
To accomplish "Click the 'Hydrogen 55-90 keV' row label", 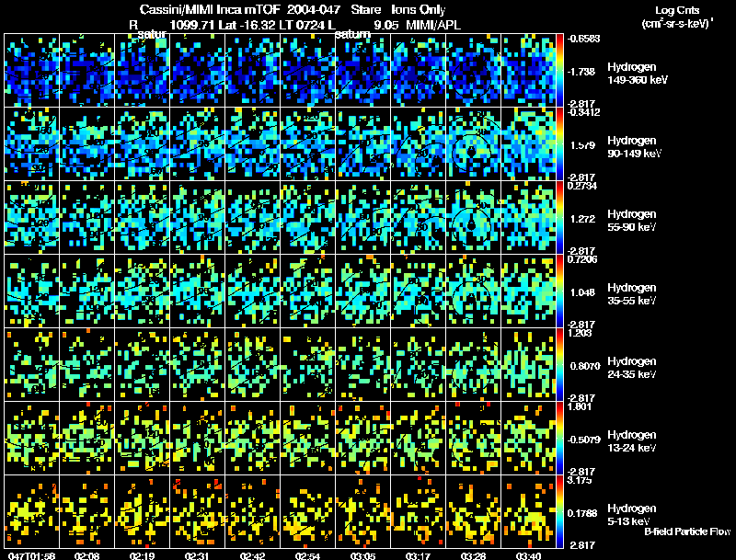I will click(632, 221).
